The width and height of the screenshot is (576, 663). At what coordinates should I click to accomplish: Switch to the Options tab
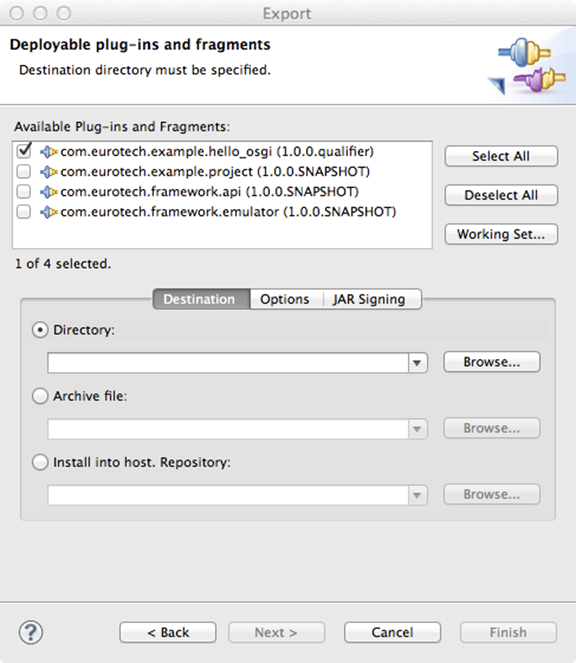tap(285, 299)
